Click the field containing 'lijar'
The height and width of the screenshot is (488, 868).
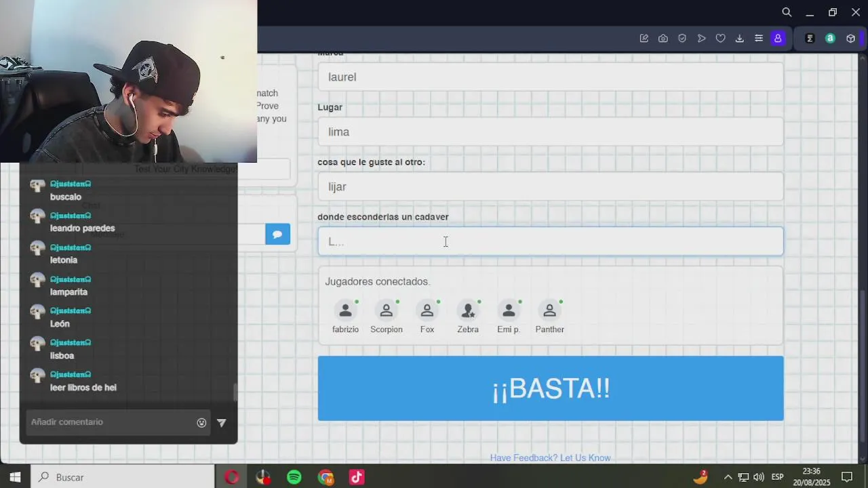pos(551,186)
